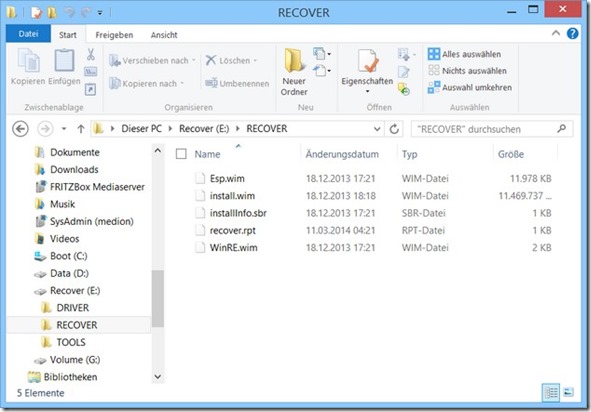Click Umbenennen in the ribbon
This screenshot has width=591, height=412.
click(237, 83)
